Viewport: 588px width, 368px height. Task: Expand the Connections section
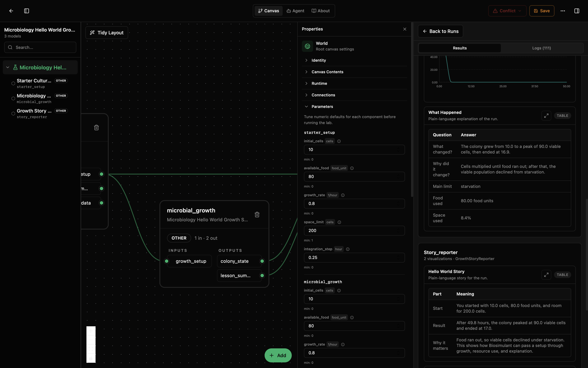(x=354, y=95)
